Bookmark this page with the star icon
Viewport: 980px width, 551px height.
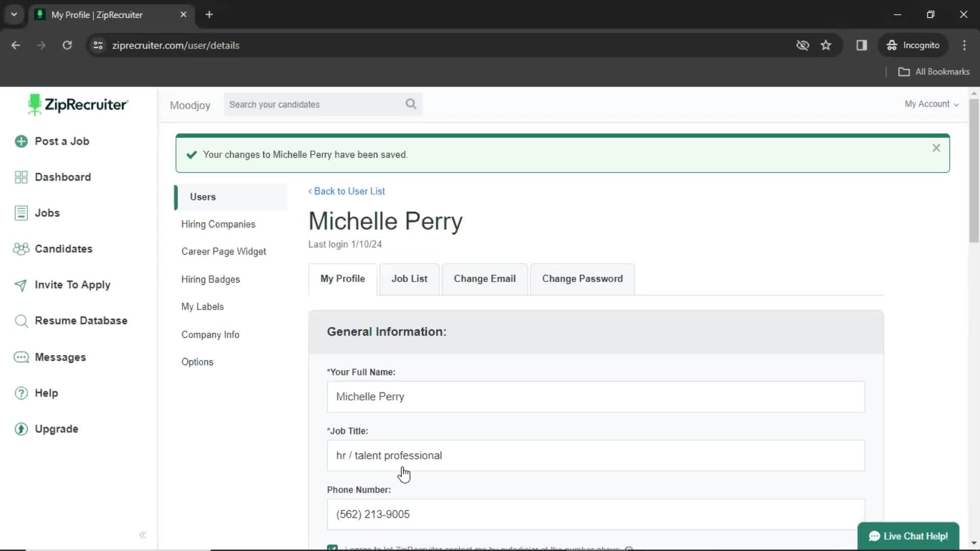tap(826, 45)
